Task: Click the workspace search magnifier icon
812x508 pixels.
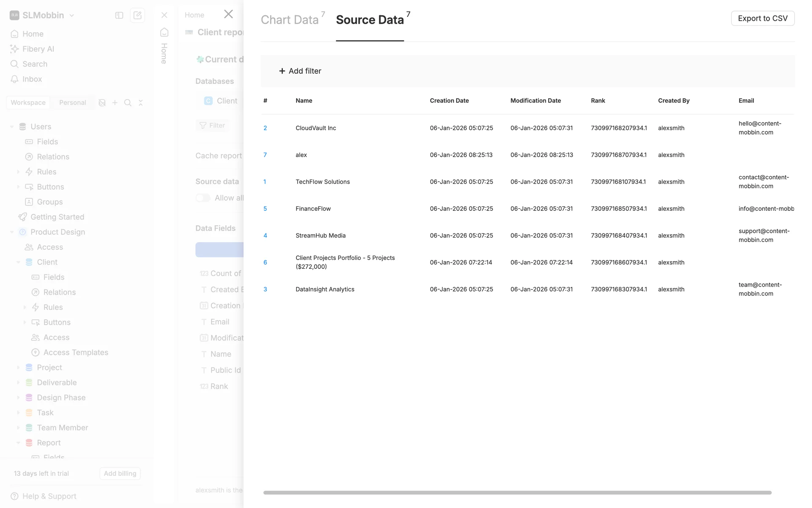Action: pyautogui.click(x=128, y=103)
